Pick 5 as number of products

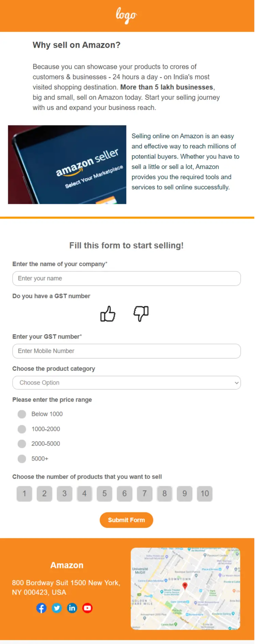104,494
